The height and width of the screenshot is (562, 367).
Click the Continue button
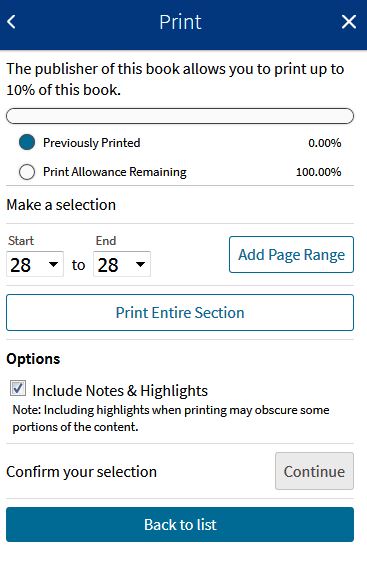tap(314, 471)
